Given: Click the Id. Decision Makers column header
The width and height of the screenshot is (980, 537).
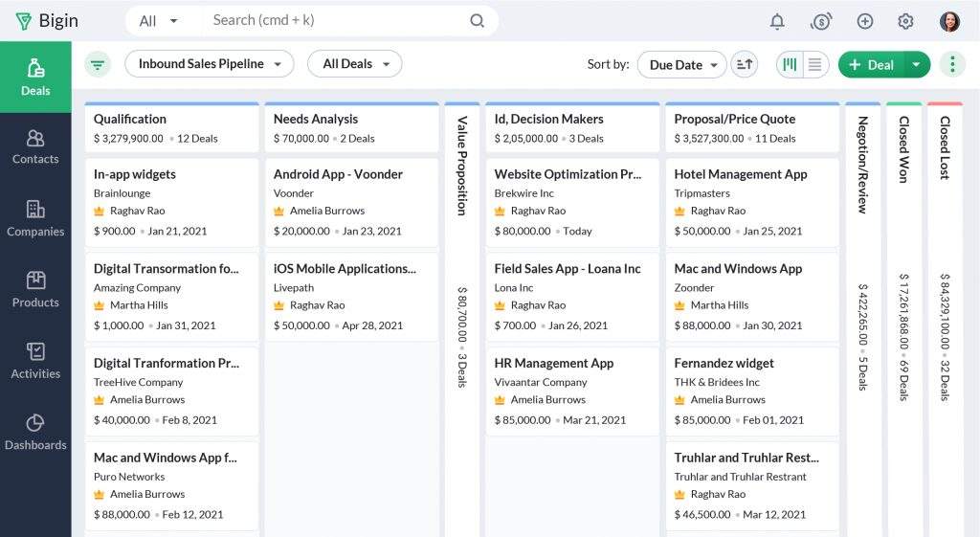Looking at the screenshot, I should pos(572,128).
